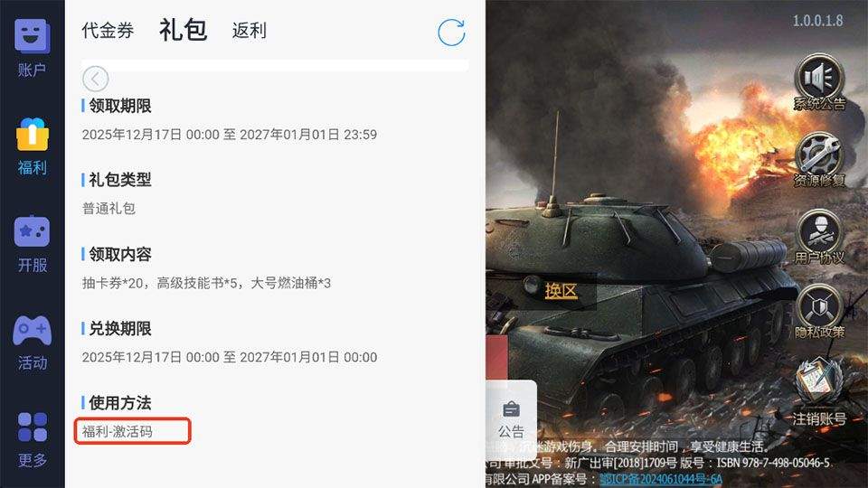Click the 福利-激活码 highlighted text
The height and width of the screenshot is (488, 868).
[118, 432]
